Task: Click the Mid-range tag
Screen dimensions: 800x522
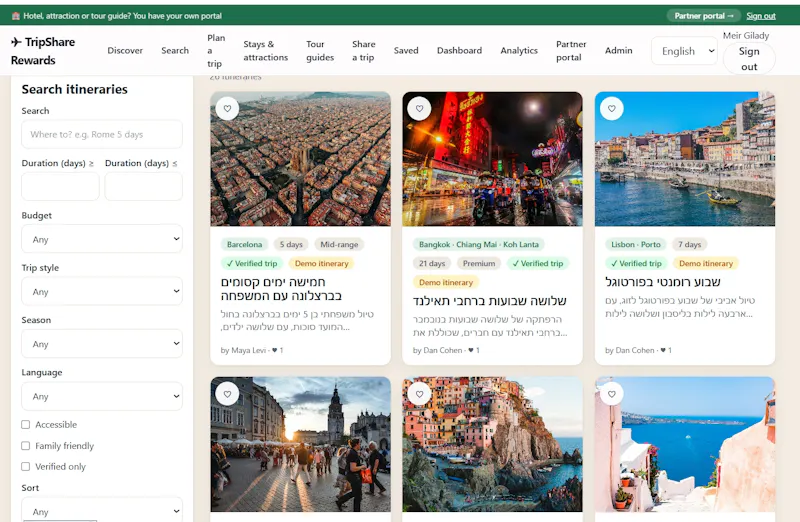Action: pyautogui.click(x=339, y=244)
